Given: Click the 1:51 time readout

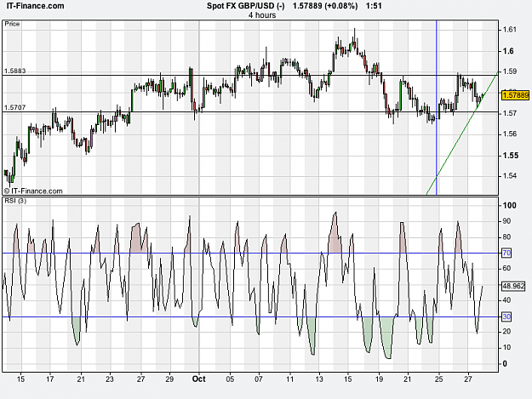Looking at the screenshot, I should point(374,6).
